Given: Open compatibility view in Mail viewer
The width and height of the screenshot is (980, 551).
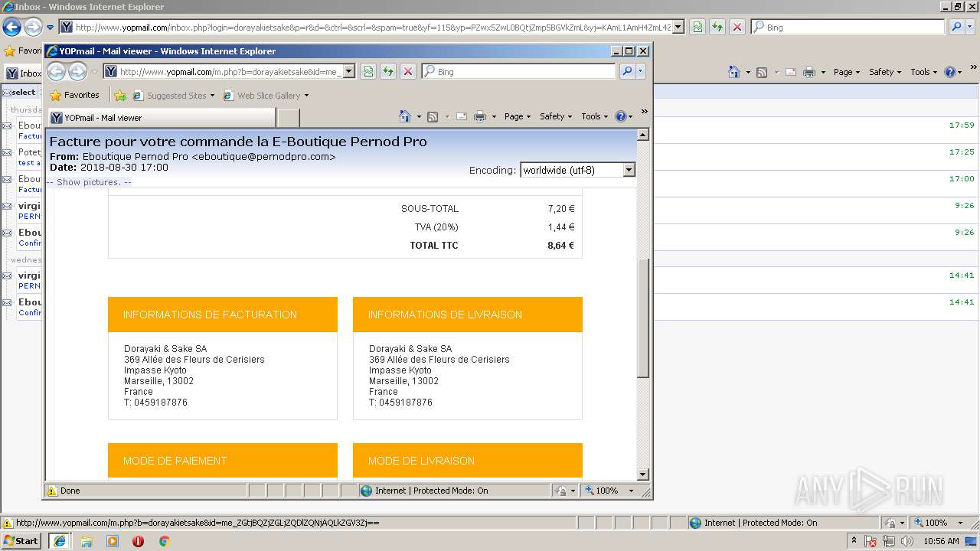Looking at the screenshot, I should pos(368,71).
